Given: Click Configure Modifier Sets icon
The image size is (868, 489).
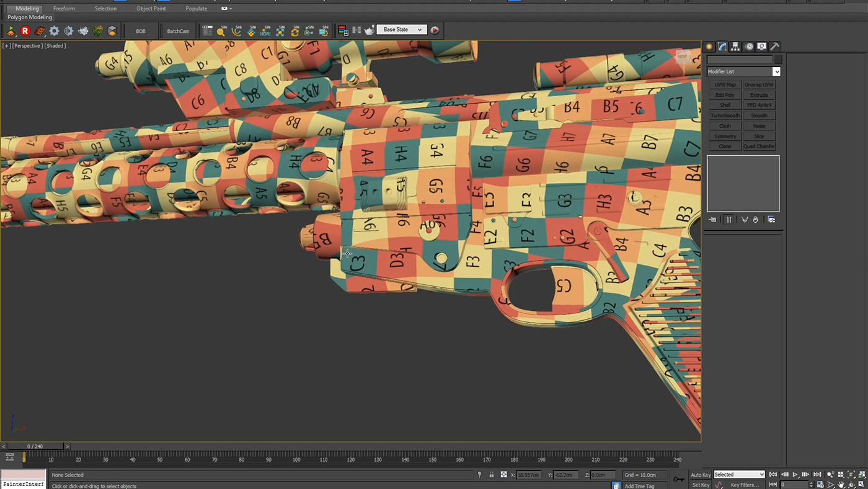Looking at the screenshot, I should pyautogui.click(x=771, y=220).
